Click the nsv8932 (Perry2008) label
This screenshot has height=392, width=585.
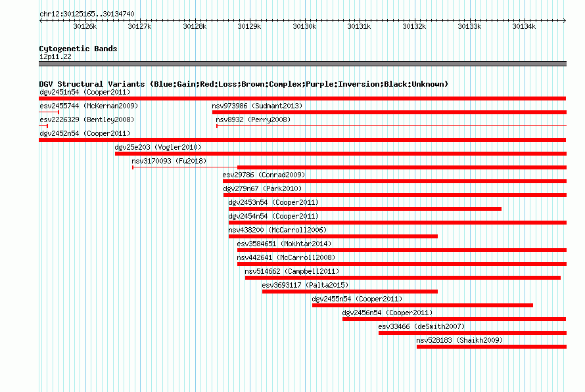[253, 120]
